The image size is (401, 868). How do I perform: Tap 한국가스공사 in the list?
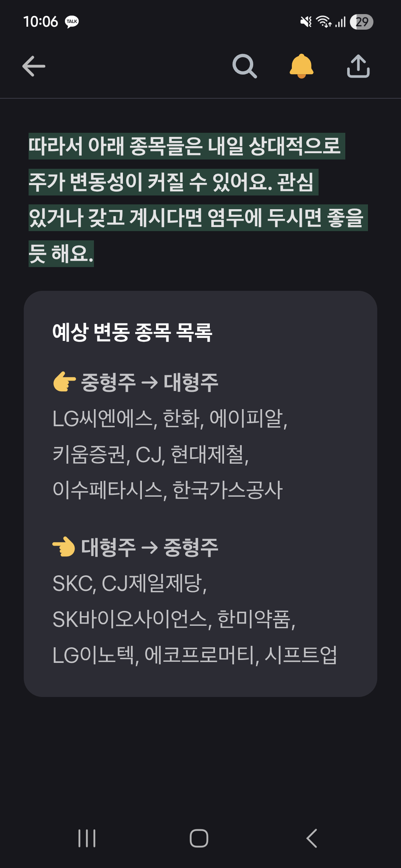click(227, 490)
